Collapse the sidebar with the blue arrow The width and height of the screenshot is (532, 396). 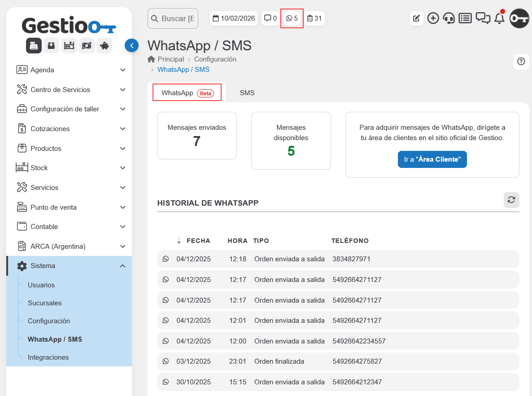tap(131, 45)
